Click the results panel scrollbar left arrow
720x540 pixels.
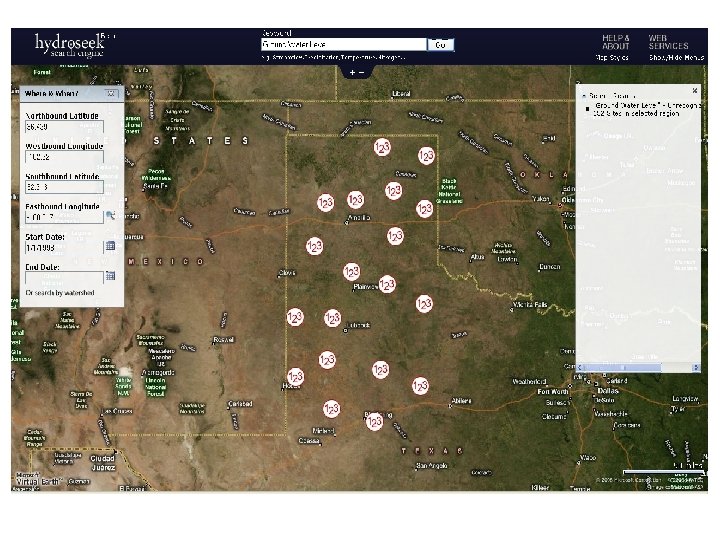[579, 367]
